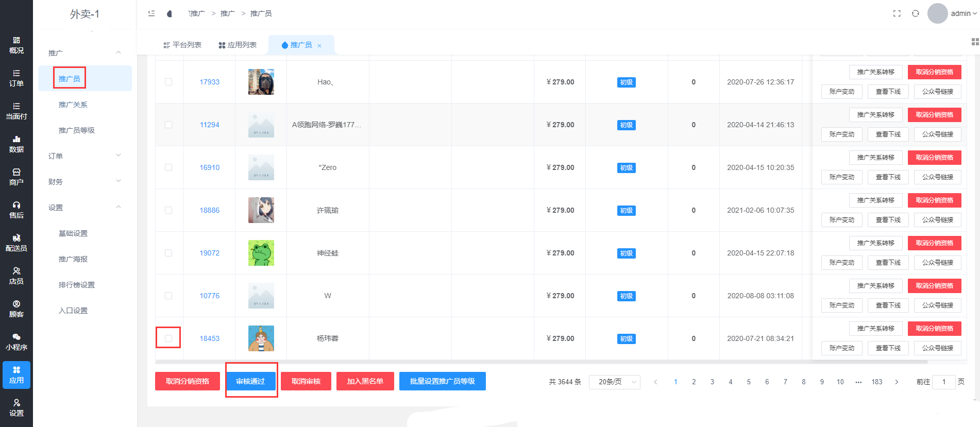Click the theme drop icon in header
980x427 pixels.
pyautogui.click(x=170, y=14)
